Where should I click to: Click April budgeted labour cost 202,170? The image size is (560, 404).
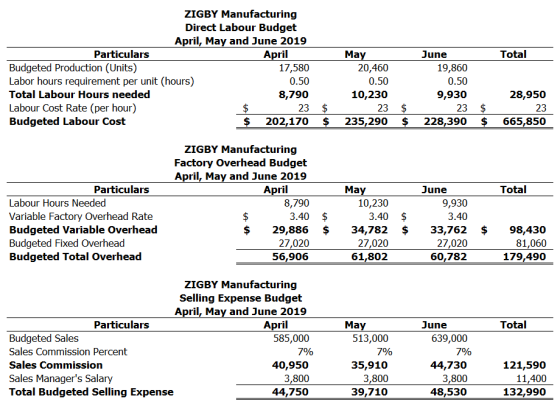tap(287, 121)
